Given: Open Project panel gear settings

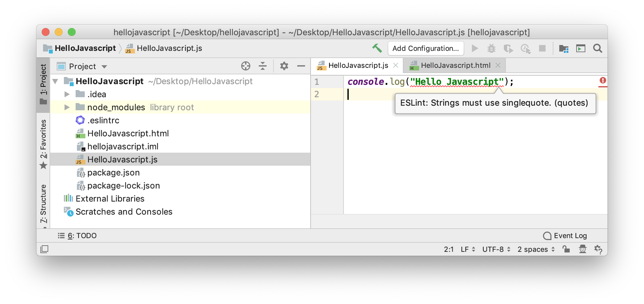Looking at the screenshot, I should (284, 66).
